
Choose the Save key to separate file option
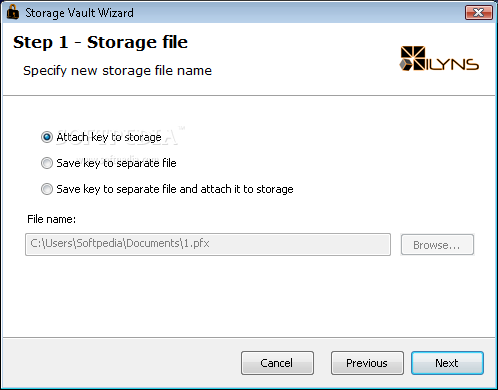tap(47, 163)
